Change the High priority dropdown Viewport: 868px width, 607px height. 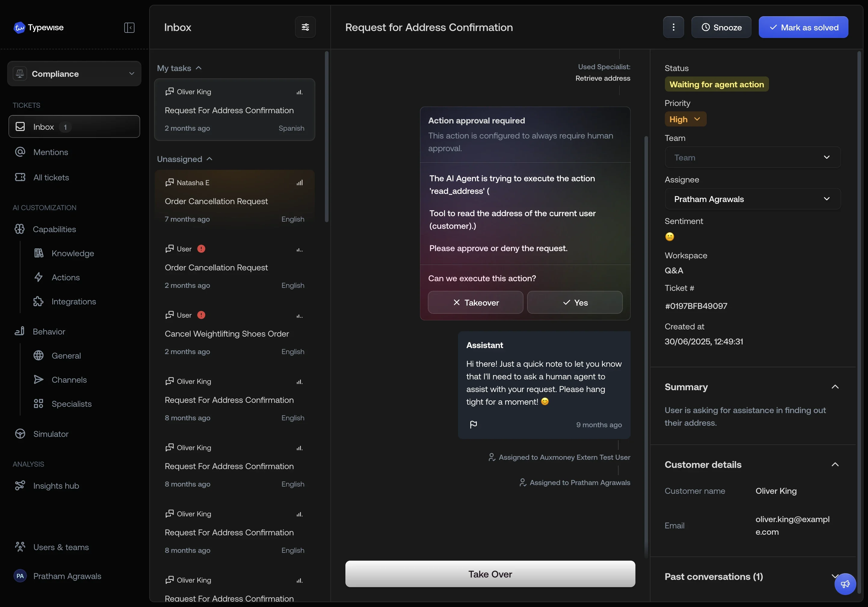685,119
